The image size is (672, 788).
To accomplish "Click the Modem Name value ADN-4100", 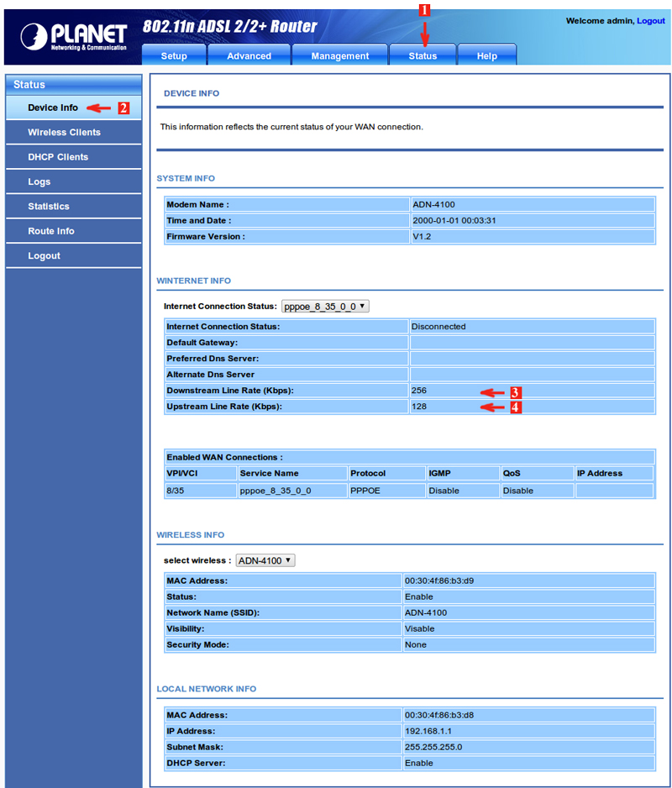I will click(x=433, y=204).
